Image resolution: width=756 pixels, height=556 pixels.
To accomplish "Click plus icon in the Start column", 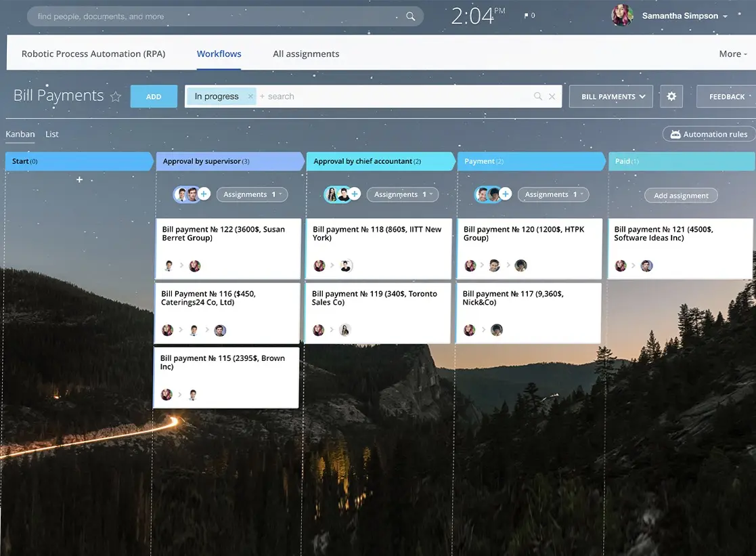I will point(79,179).
